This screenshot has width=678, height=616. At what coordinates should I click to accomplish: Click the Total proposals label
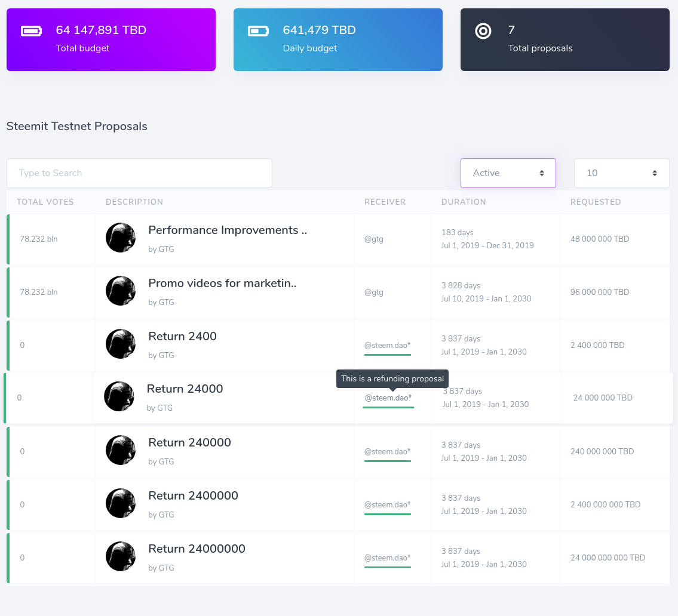pos(540,48)
